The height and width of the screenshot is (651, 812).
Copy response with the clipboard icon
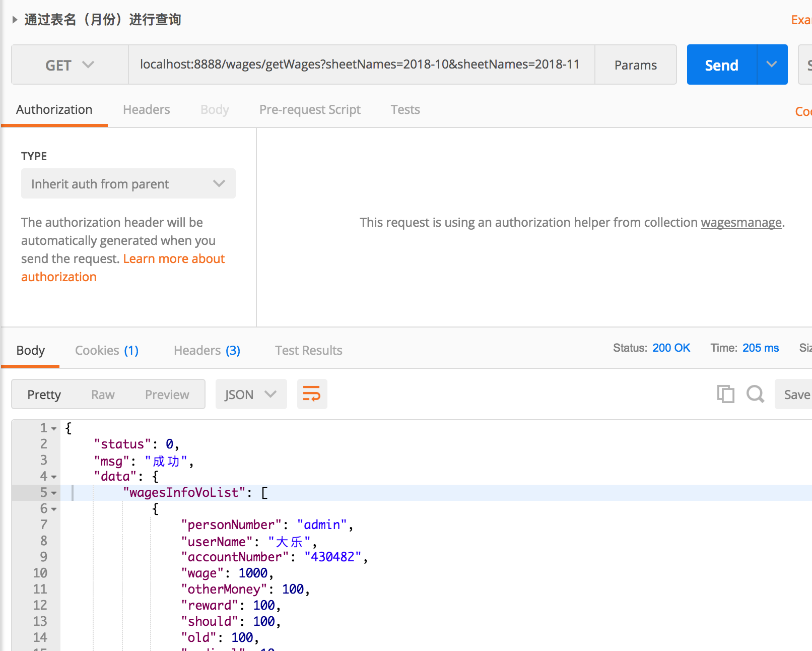tap(725, 394)
